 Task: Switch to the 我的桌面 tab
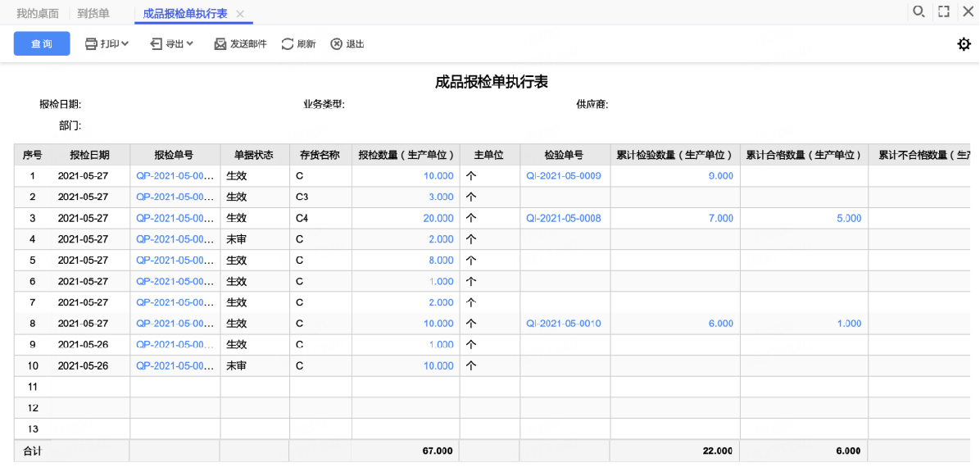point(38,13)
